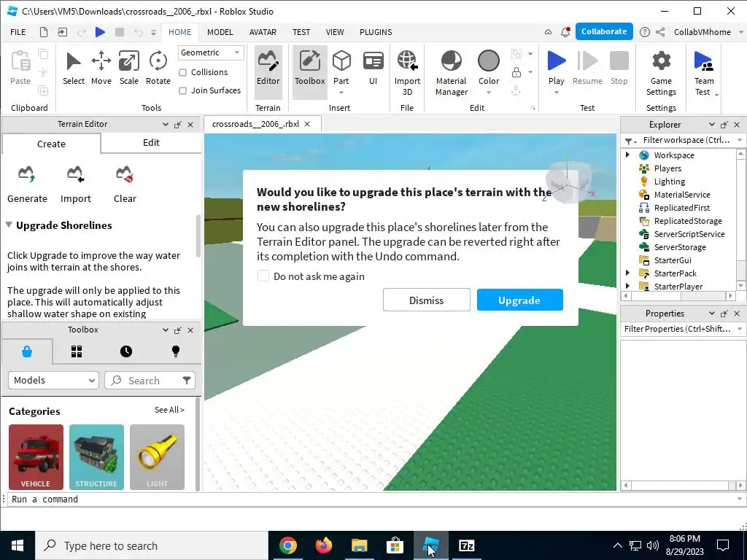
Task: Open the Play button dropdown arrow
Action: (x=556, y=93)
